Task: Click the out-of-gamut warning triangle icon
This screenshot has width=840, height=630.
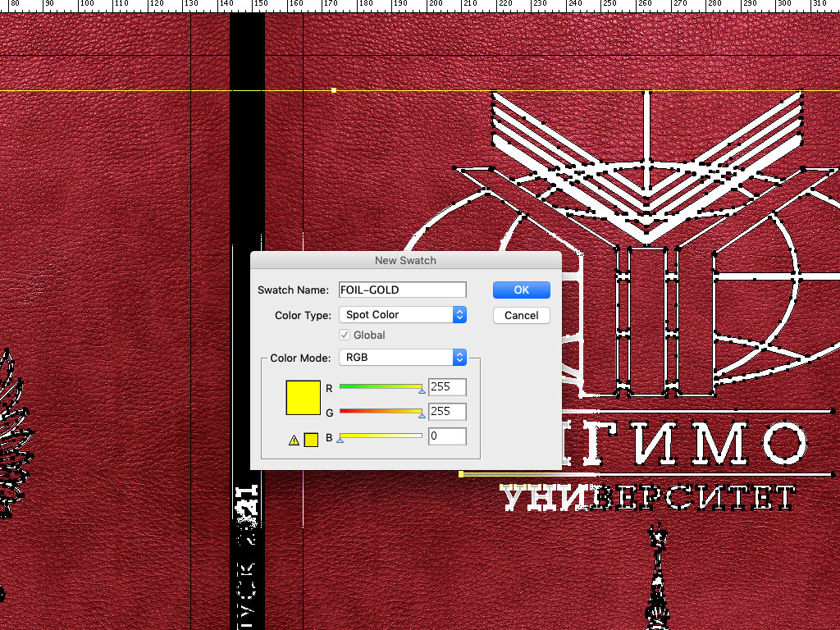Action: pyautogui.click(x=294, y=441)
